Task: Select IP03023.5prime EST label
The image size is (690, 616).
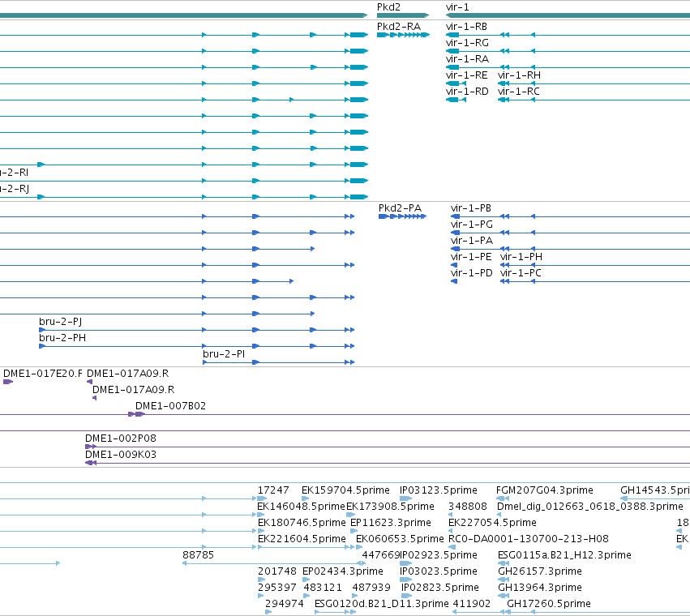Action: 439,571
